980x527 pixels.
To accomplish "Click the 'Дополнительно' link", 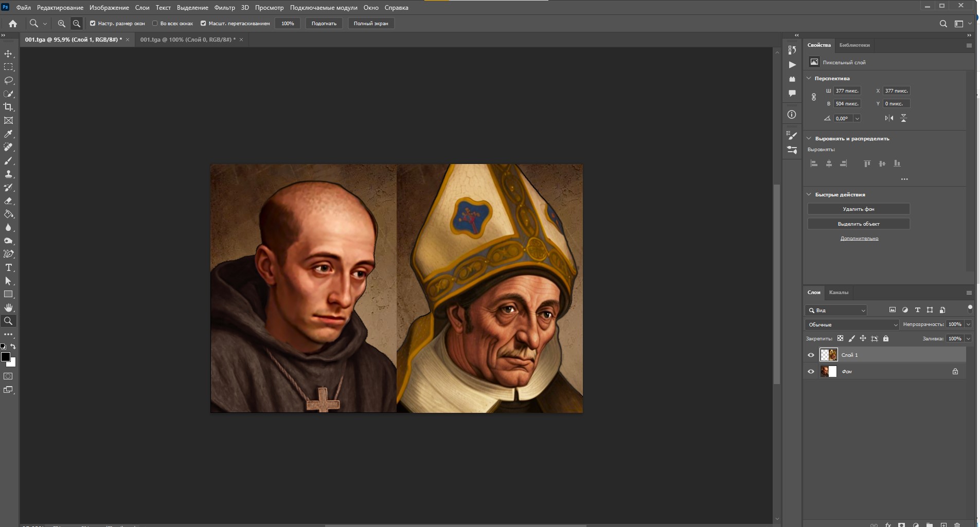I will (x=859, y=239).
